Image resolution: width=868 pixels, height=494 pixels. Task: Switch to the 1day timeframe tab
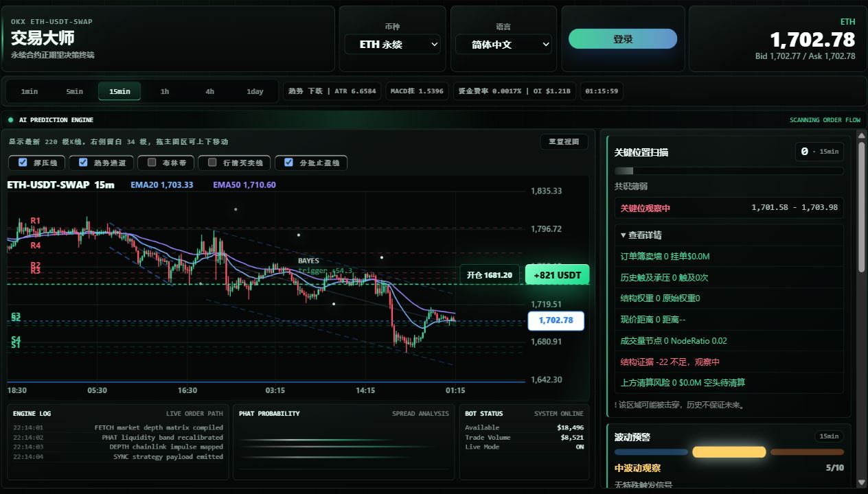point(255,91)
